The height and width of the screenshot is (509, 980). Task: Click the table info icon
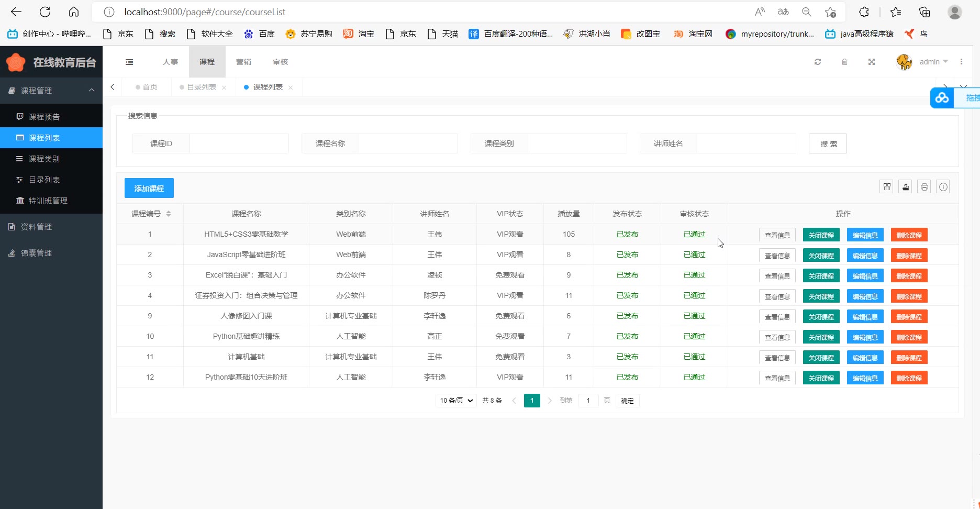tap(943, 187)
